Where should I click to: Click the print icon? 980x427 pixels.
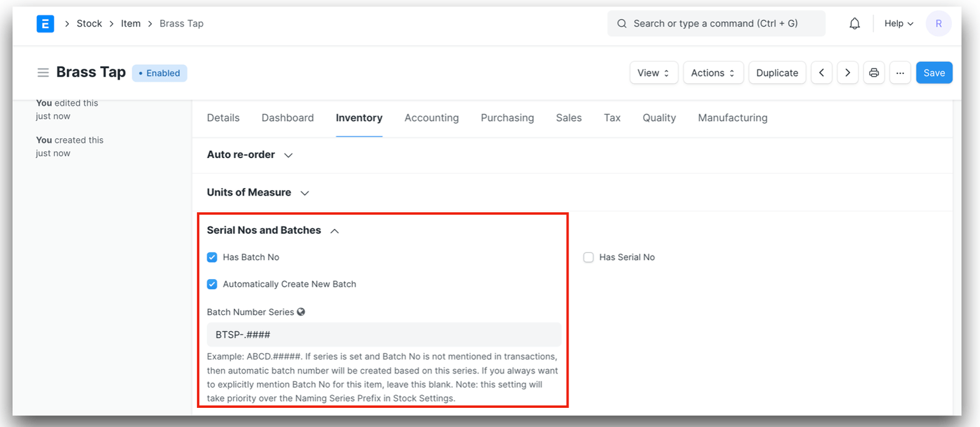pos(873,73)
